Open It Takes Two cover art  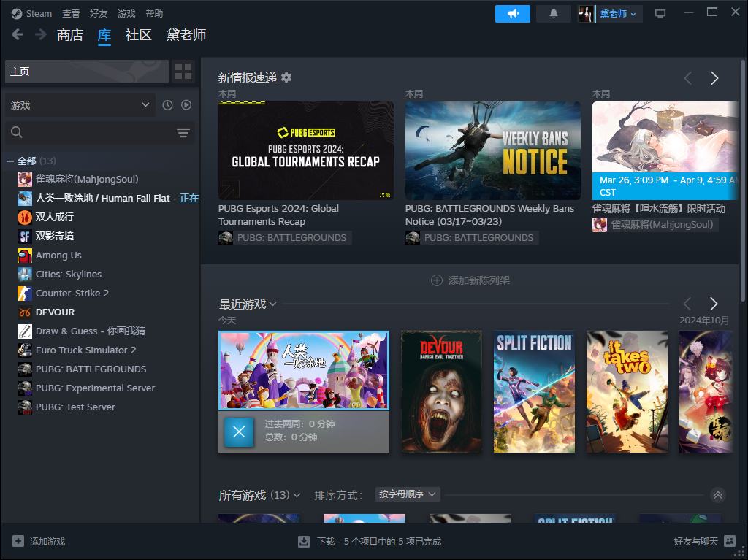click(627, 391)
